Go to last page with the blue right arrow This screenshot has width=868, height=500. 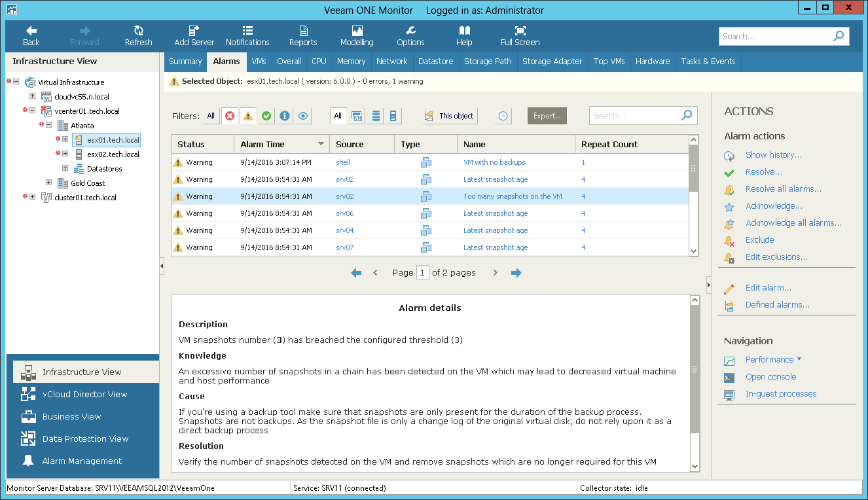pyautogui.click(x=516, y=273)
